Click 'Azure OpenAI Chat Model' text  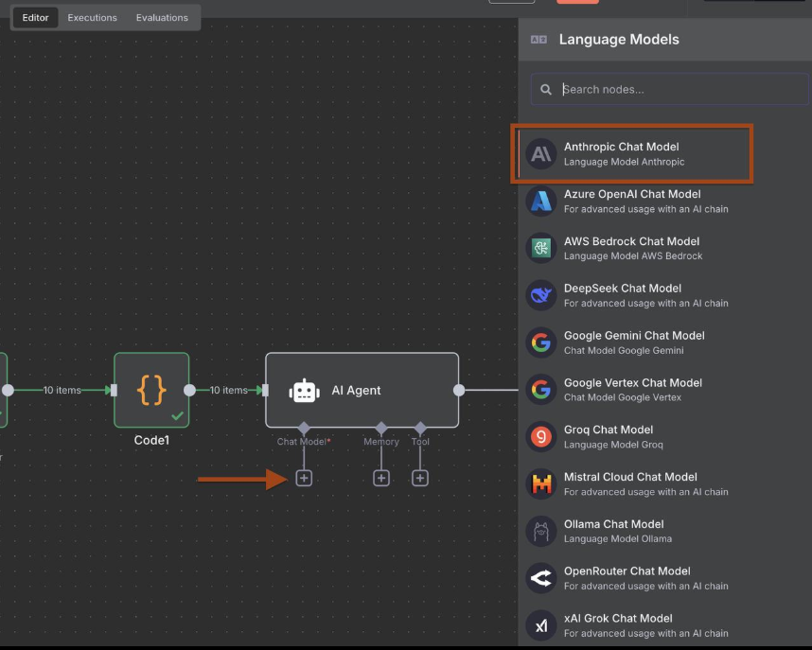632,194
